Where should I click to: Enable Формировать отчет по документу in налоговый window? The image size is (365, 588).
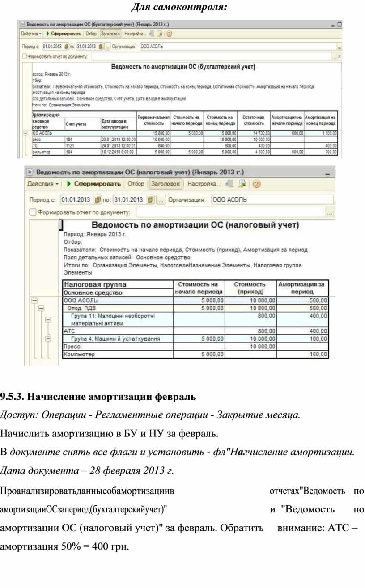point(33,212)
